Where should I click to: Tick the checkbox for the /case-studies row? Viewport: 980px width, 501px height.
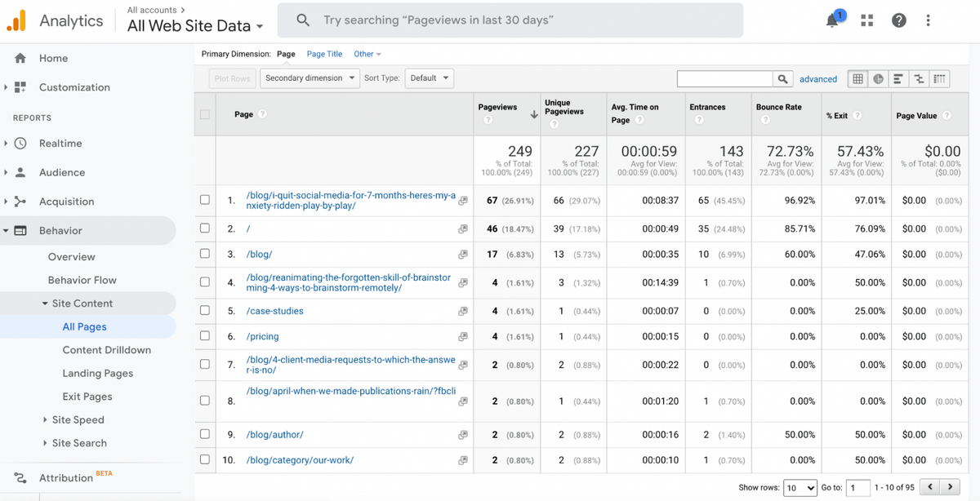(205, 311)
